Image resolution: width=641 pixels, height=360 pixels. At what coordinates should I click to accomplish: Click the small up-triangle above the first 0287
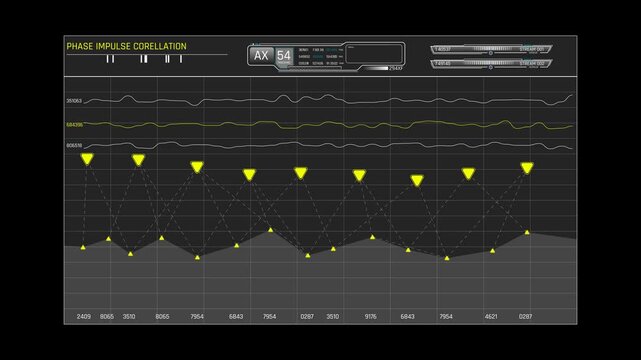click(x=308, y=255)
